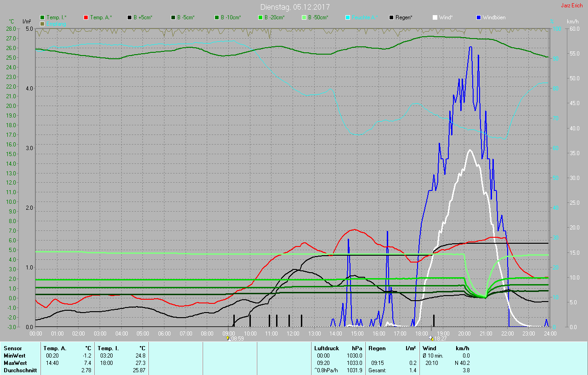The width and height of the screenshot is (588, 375).
Task: Click the '12:00' label on the time axis
Action: pyautogui.click(x=293, y=333)
